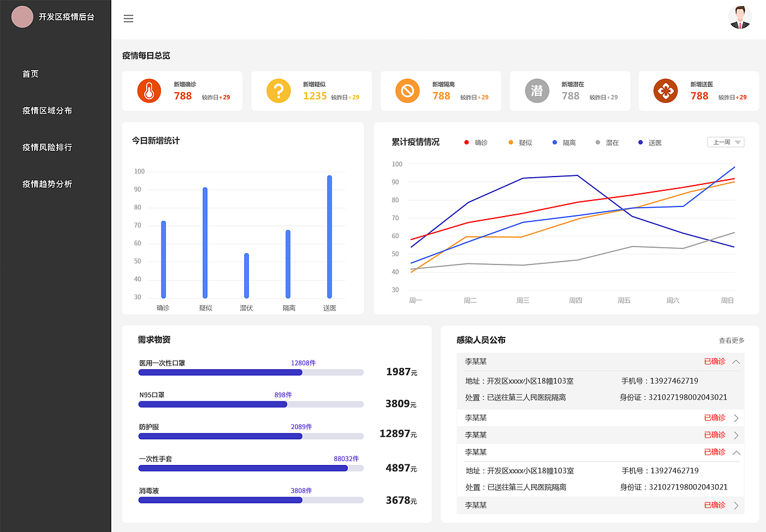Click the 医用一次性口罩 progress bar
Image resolution: width=766 pixels, height=532 pixels.
251,372
